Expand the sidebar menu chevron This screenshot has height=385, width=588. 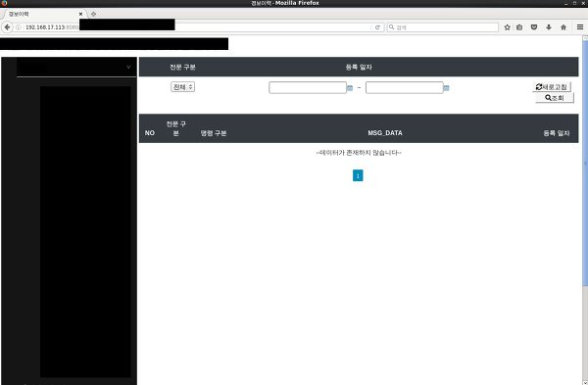point(128,67)
